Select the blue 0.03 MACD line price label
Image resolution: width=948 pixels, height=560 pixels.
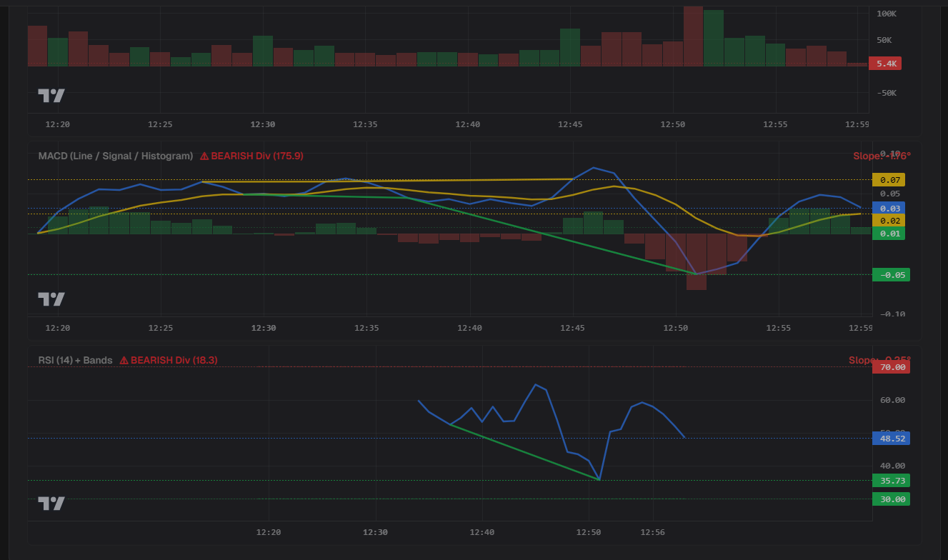888,208
